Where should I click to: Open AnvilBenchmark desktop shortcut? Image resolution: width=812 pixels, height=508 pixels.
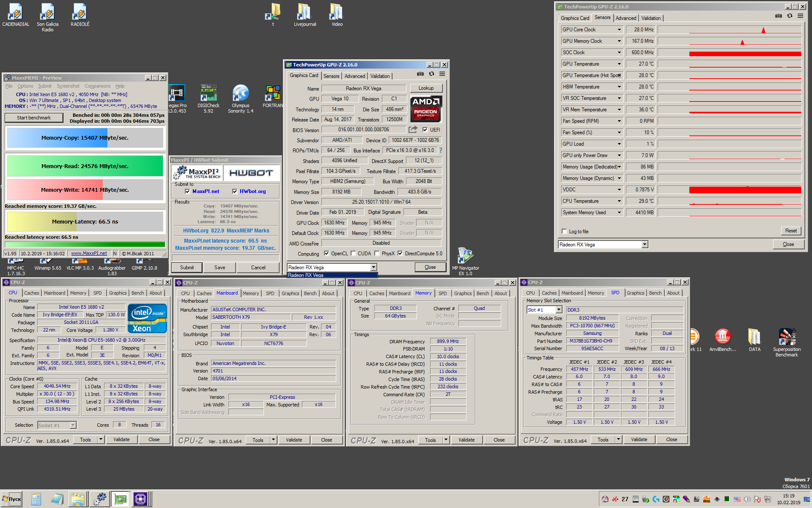(x=723, y=340)
